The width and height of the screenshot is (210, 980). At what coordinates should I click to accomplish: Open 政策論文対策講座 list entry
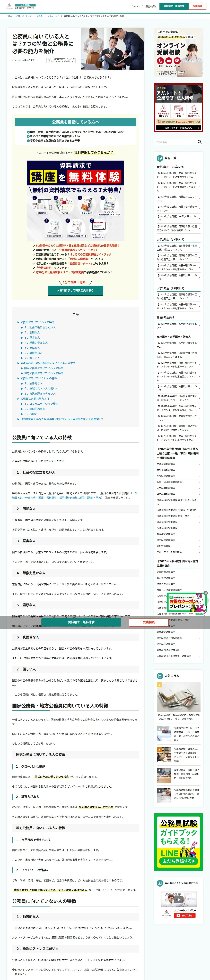178,632
